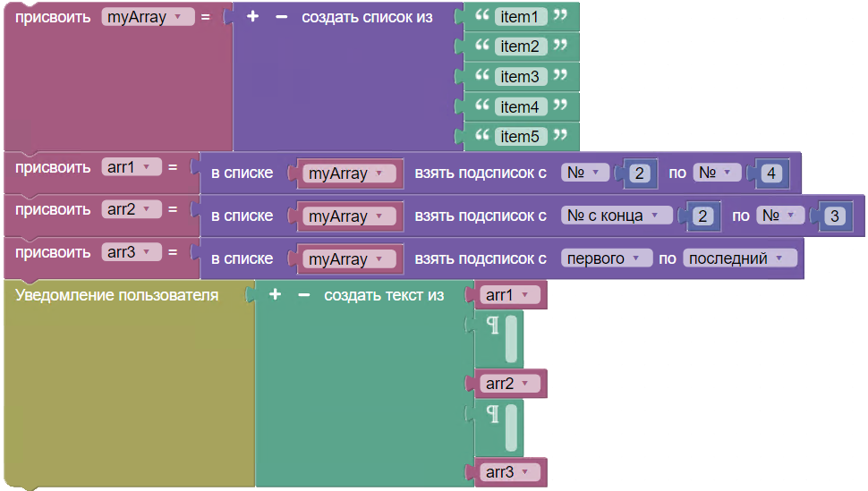The height and width of the screenshot is (491, 868).
Task: Open arr3 variable dropdown in assign block
Action: [132, 252]
